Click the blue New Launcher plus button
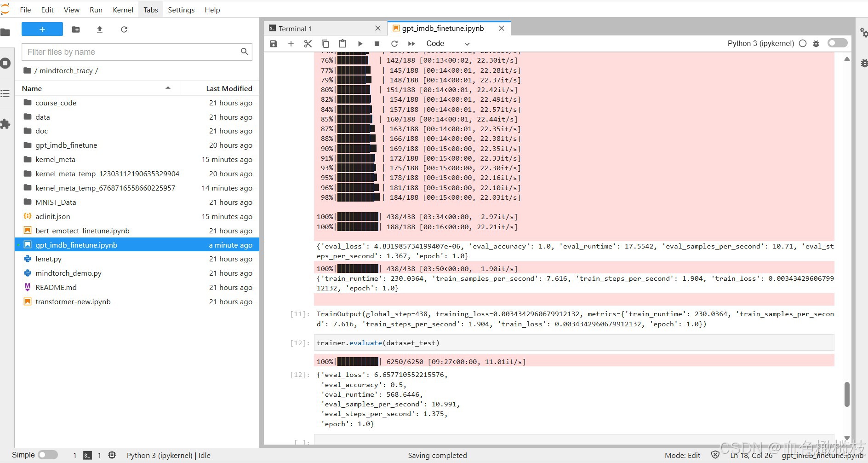Viewport: 868px width, 463px height. pos(42,29)
